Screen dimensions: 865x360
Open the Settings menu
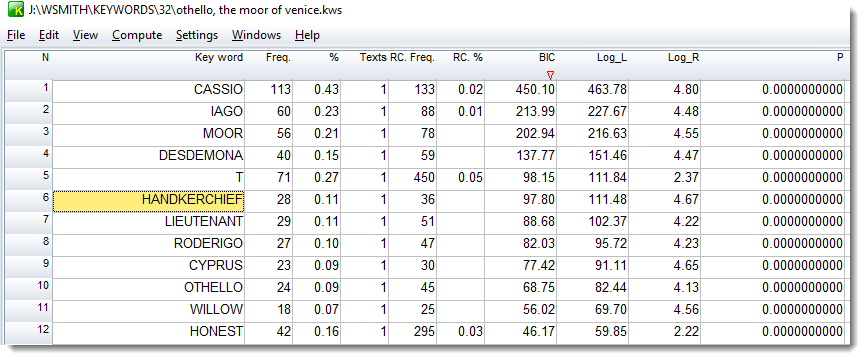(x=197, y=35)
